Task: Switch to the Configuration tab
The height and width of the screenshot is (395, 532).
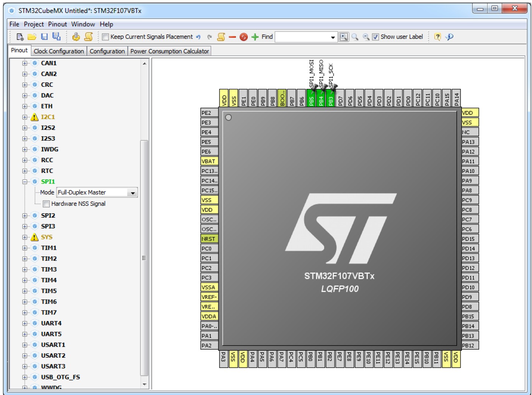Action: coord(107,51)
